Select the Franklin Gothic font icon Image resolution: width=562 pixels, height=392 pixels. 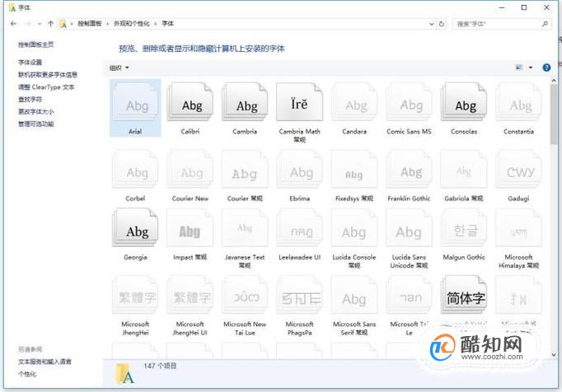(410, 170)
